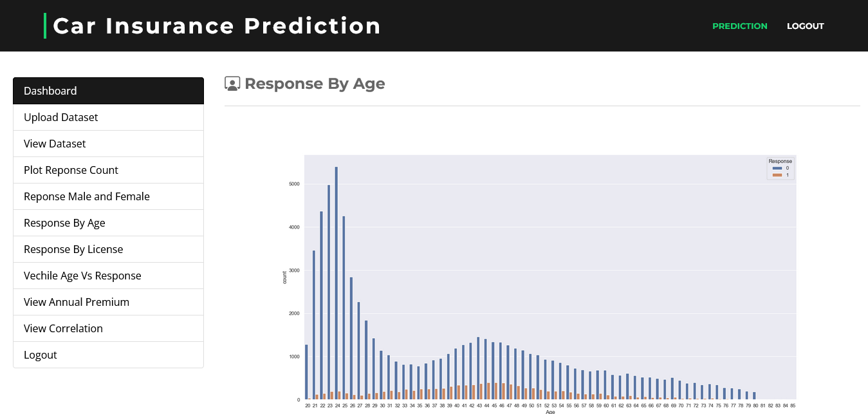Open View Annual Premium page
868x414 pixels.
click(108, 302)
